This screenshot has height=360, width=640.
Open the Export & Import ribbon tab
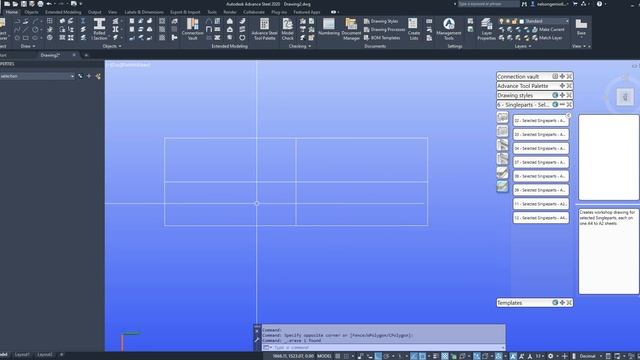pyautogui.click(x=185, y=12)
